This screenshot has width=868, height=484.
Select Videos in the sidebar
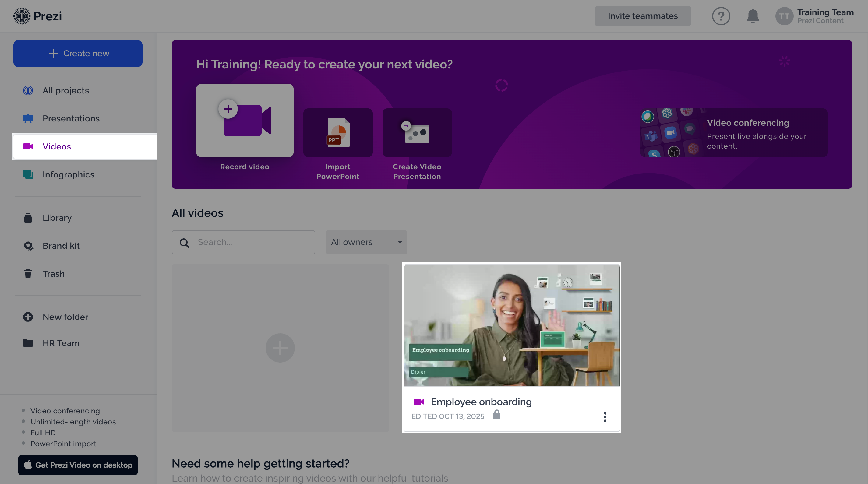tap(57, 146)
